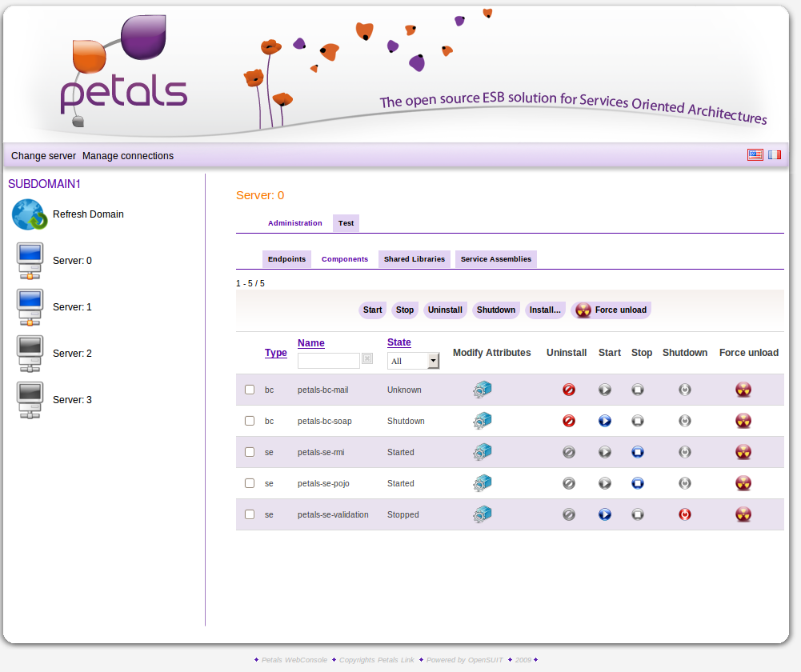Start the petals-se-validation component
Image resolution: width=801 pixels, height=672 pixels.
point(605,514)
